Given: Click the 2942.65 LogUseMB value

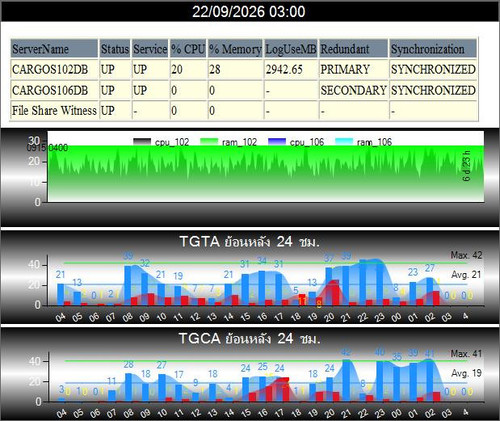Looking at the screenshot, I should tap(284, 70).
